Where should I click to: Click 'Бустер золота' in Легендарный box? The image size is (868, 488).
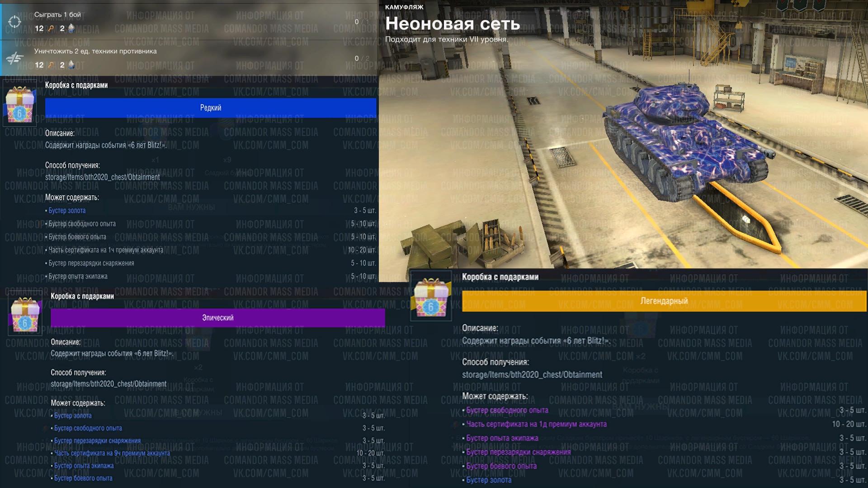[489, 480]
